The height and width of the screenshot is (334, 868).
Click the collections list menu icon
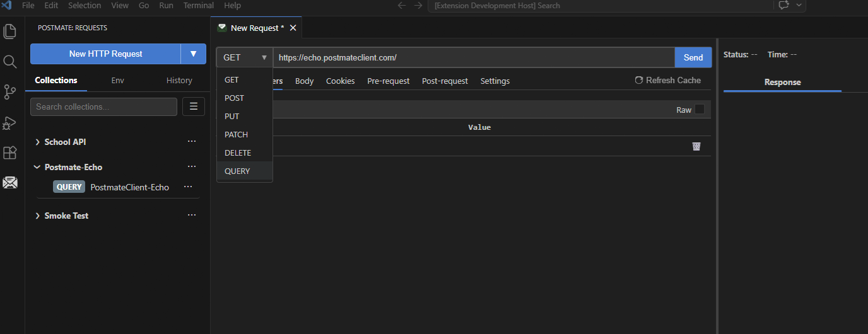pos(194,107)
